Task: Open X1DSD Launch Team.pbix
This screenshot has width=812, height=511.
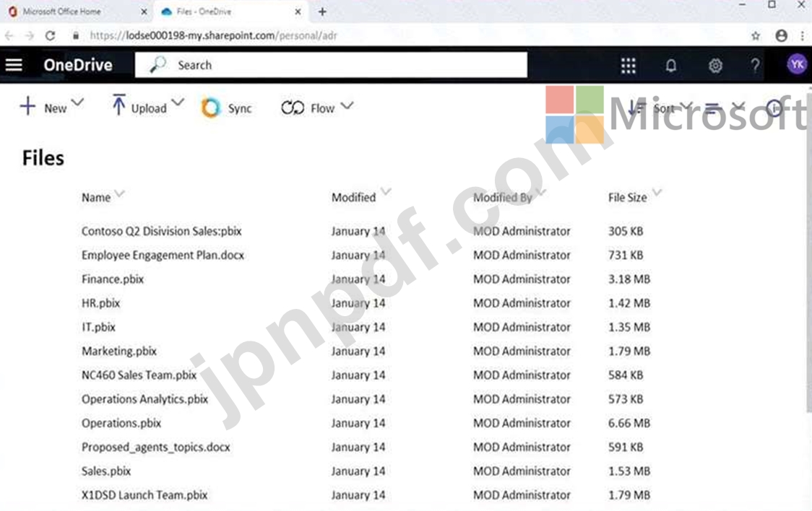Action: click(144, 495)
